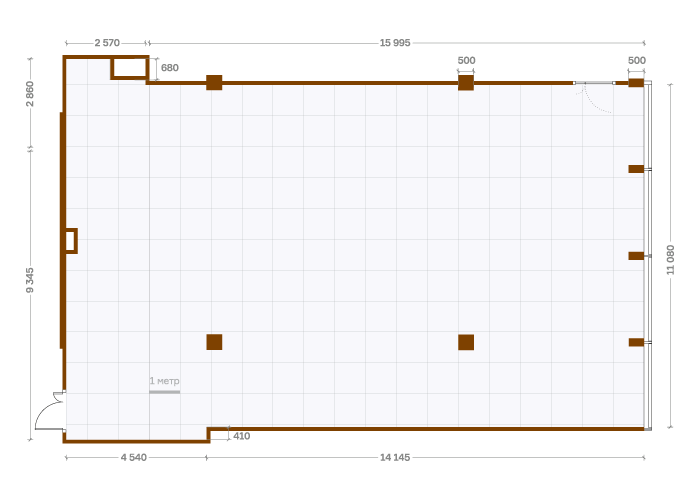The height and width of the screenshot is (500, 700).
Task: Select the small niche in the left wall
Action: point(70,241)
